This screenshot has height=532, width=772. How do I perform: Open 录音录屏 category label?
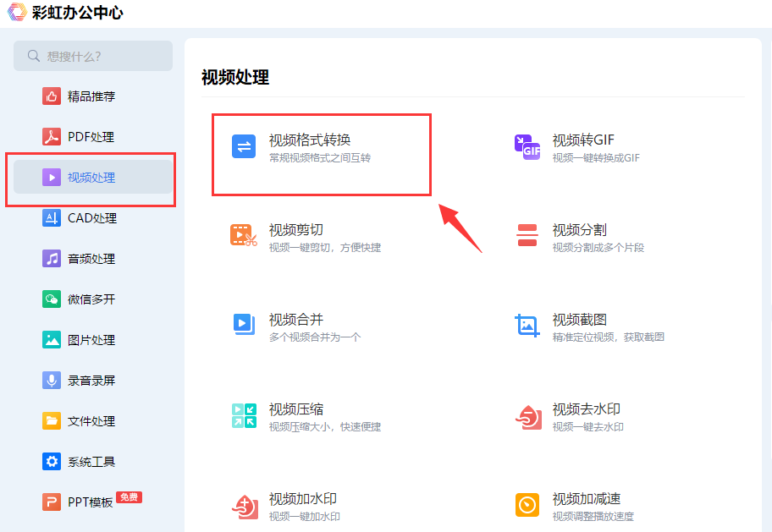[91, 381]
